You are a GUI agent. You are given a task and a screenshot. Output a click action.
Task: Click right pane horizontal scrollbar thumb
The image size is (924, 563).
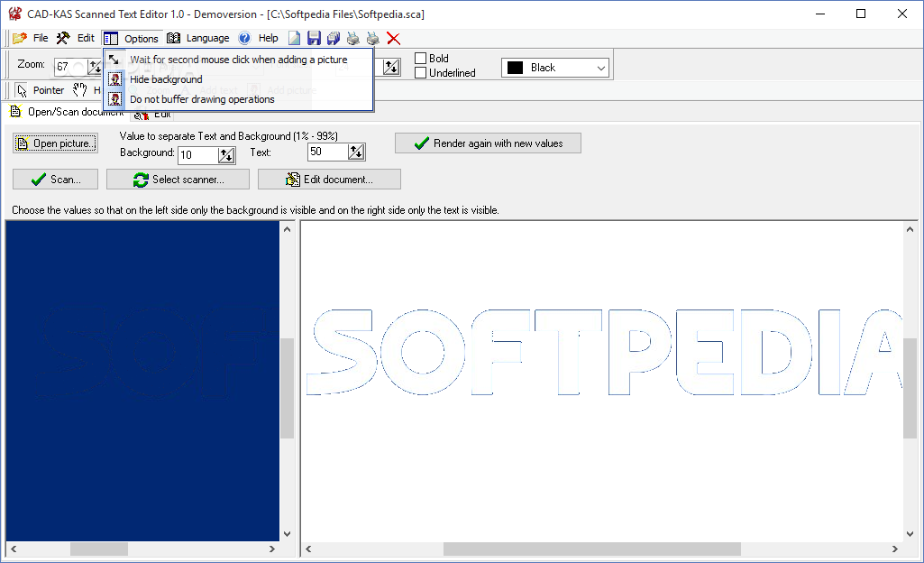click(591, 549)
